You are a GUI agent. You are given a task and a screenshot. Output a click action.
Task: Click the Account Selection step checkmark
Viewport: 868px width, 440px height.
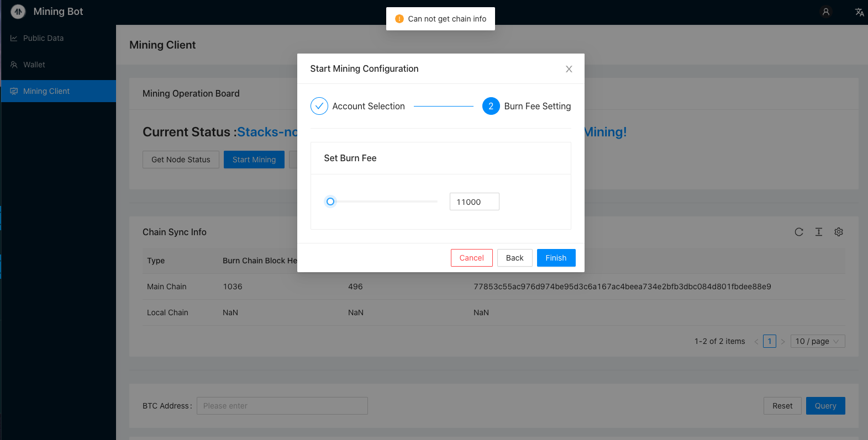point(319,106)
